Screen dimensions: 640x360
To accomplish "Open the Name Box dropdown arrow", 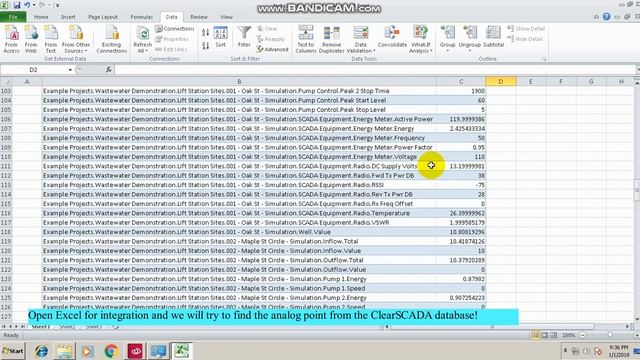I will click(70, 70).
